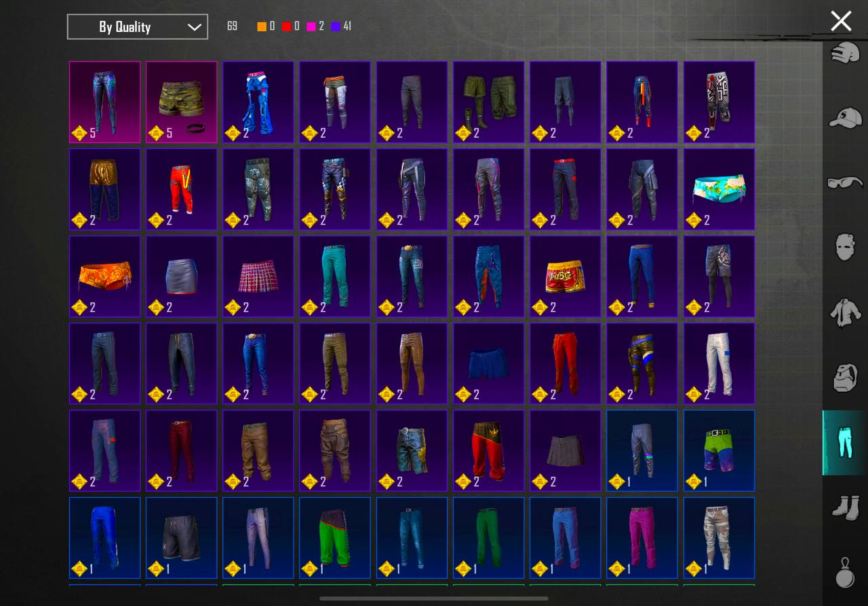The height and width of the screenshot is (606, 868).
Task: Select the brown baggy drop-crotch pants
Action: point(335,451)
